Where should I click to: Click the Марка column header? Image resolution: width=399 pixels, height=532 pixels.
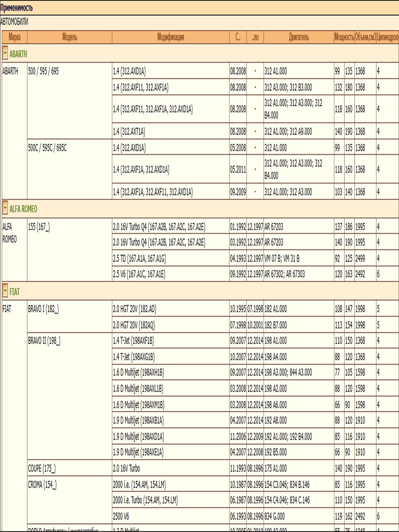coord(14,37)
